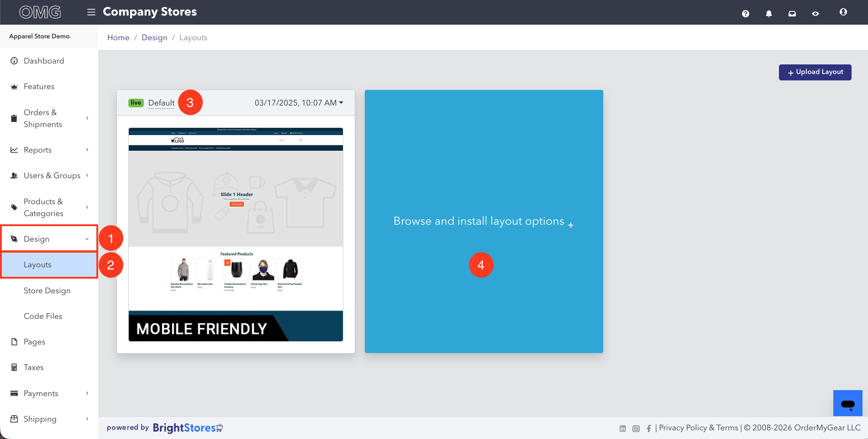Click the Taxes calculator icon
Screen dimensions: 868x439
click(14, 367)
